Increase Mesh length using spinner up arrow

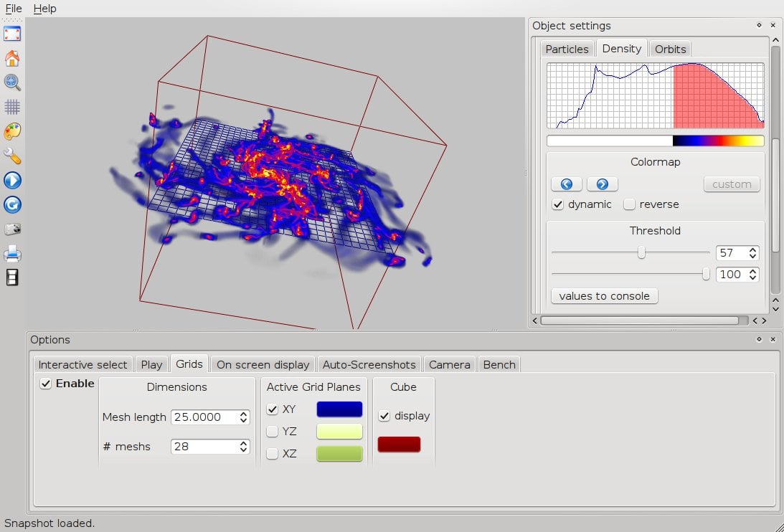(x=244, y=414)
